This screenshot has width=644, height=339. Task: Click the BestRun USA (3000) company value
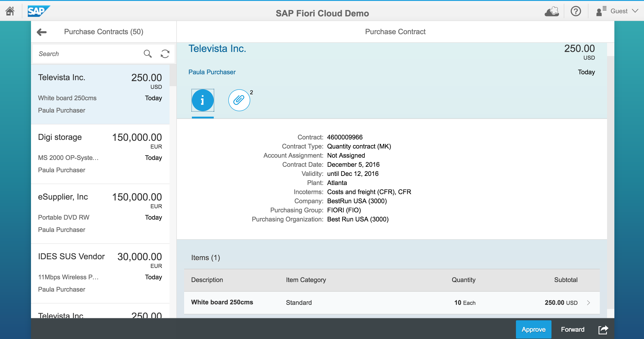(357, 201)
